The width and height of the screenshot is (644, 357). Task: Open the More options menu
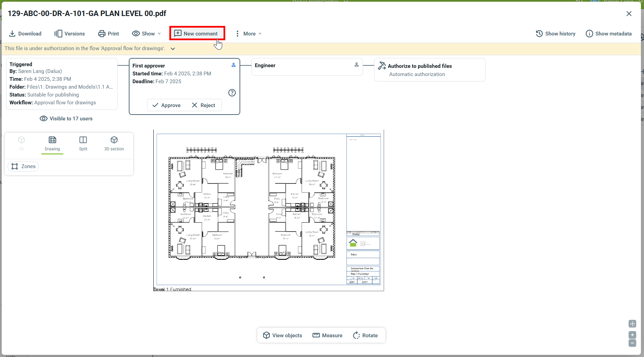pyautogui.click(x=248, y=33)
